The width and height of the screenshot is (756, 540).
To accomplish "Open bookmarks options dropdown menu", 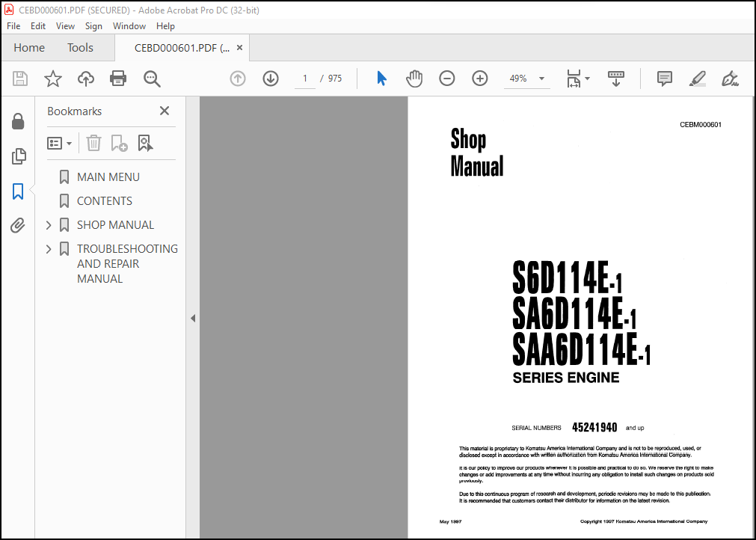I will [x=59, y=143].
